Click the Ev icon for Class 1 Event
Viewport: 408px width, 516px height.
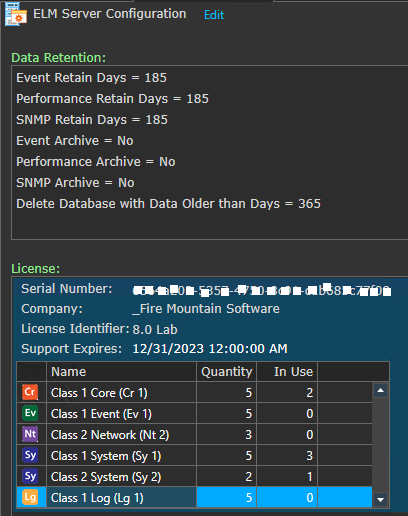point(30,413)
